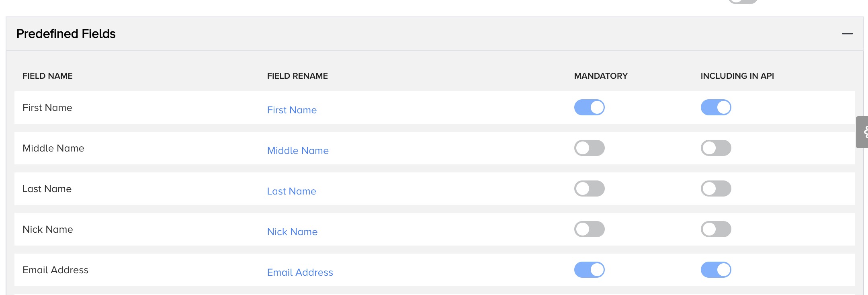Click the Predefined Fields header title
The image size is (868, 295).
coord(66,34)
